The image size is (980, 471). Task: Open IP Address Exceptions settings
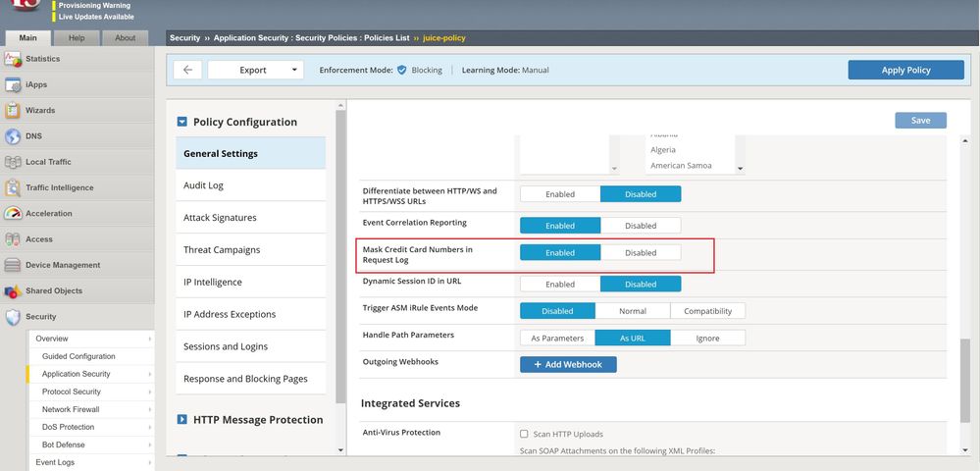(x=250, y=315)
